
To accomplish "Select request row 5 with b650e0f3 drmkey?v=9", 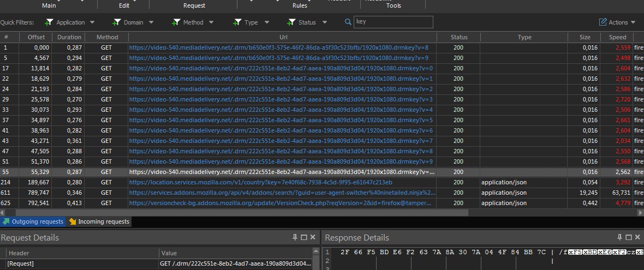I will tap(322, 58).
